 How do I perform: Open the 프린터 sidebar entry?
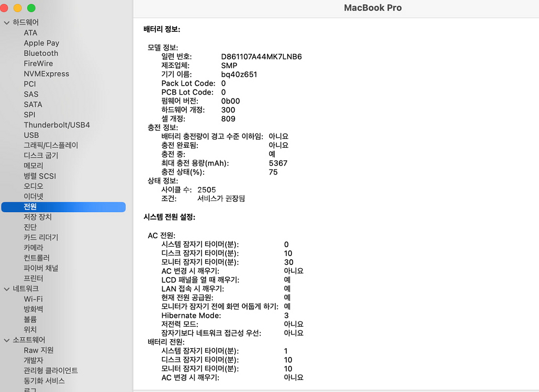(33, 279)
